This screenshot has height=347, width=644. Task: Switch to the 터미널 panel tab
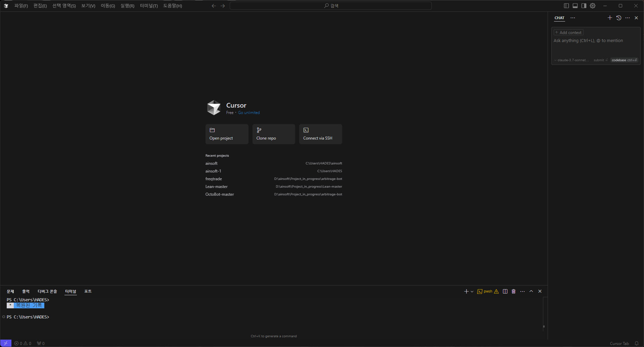coord(71,292)
